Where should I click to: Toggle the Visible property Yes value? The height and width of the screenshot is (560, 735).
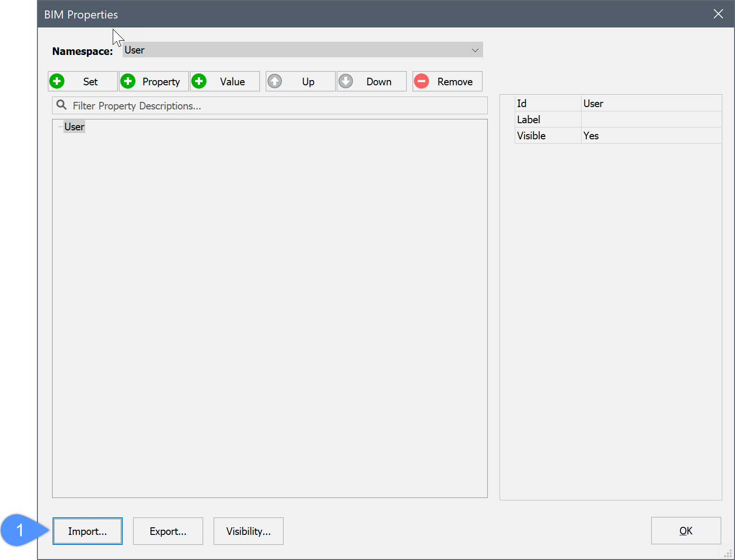(651, 135)
